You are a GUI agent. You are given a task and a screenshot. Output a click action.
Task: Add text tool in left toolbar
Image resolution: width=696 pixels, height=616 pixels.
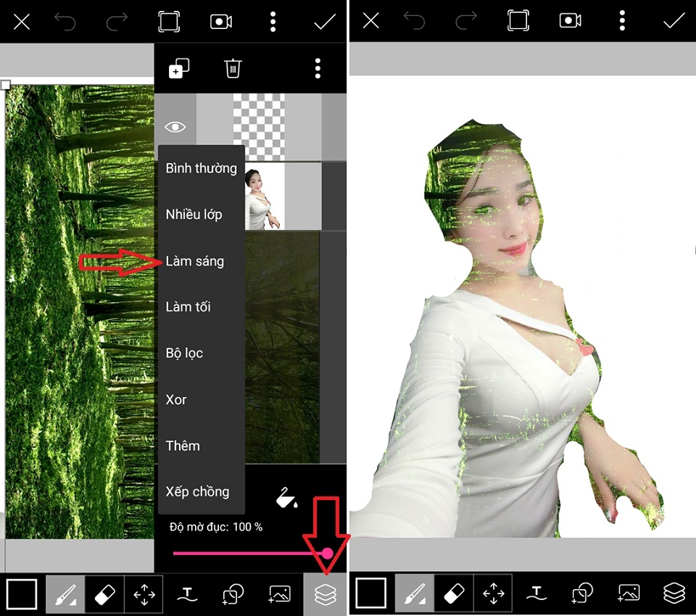point(187,594)
